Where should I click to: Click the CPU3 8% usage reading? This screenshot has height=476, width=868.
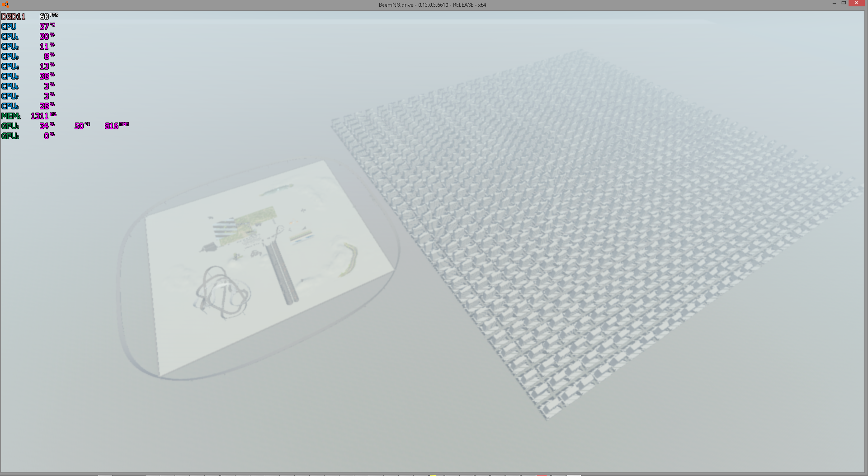point(49,56)
